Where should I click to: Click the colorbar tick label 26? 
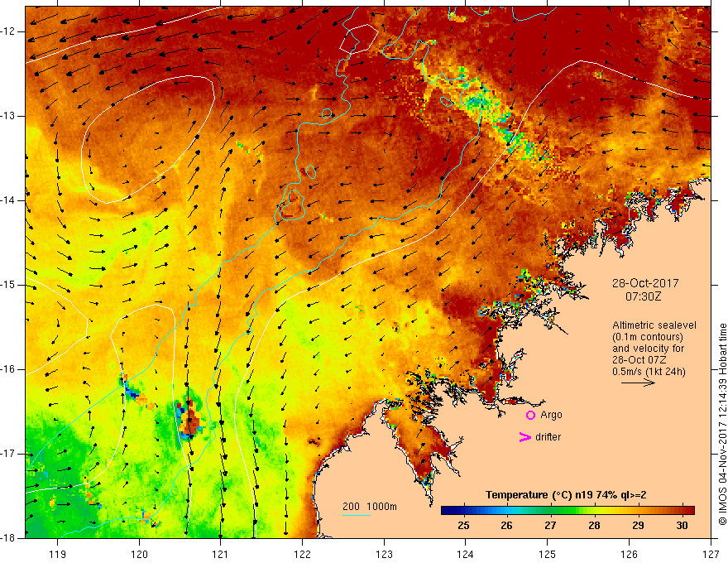[x=506, y=526]
